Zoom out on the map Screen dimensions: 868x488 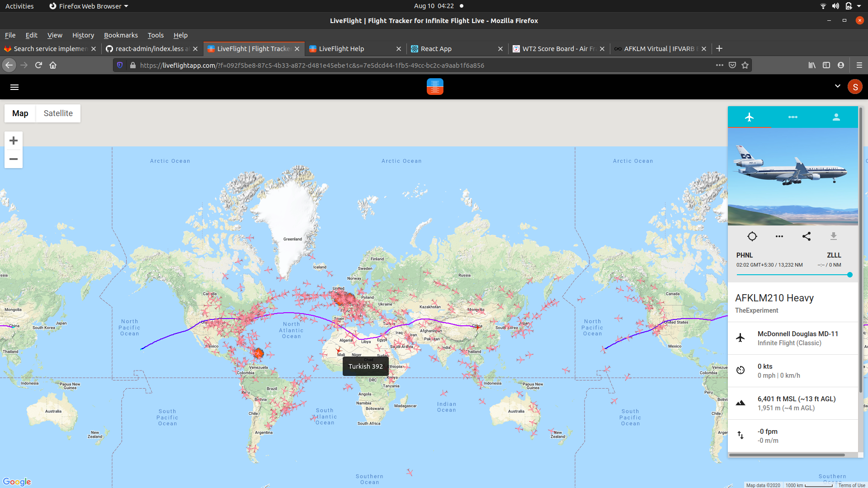coord(14,159)
